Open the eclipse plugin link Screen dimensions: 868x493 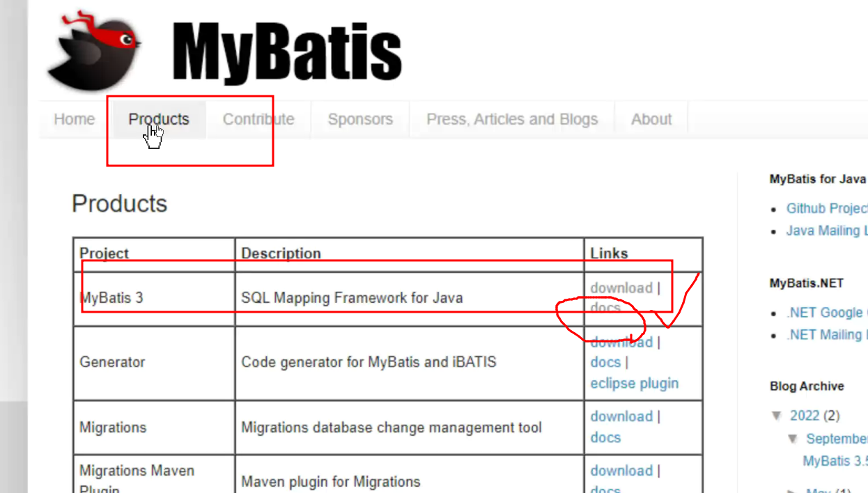635,383
